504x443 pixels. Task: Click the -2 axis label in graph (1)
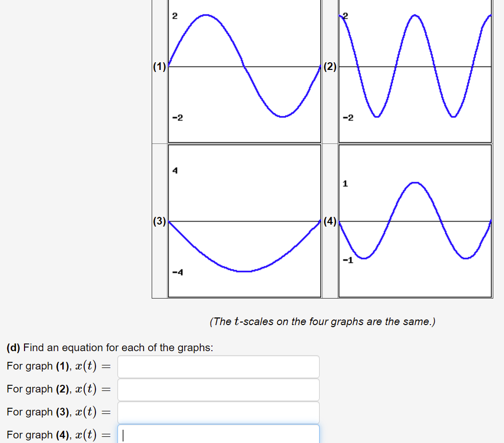[x=177, y=117]
